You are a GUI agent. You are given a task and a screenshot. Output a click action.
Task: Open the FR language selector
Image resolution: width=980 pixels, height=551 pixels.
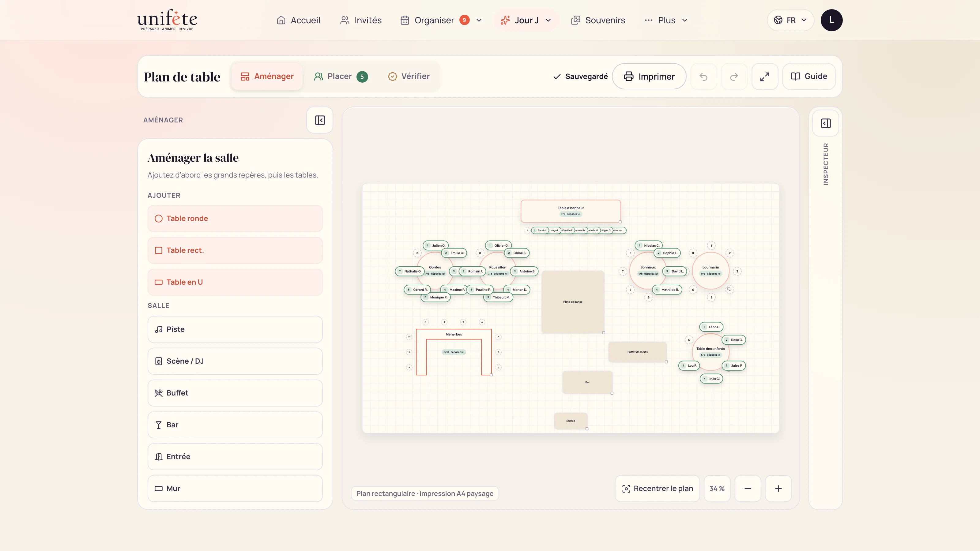coord(790,20)
